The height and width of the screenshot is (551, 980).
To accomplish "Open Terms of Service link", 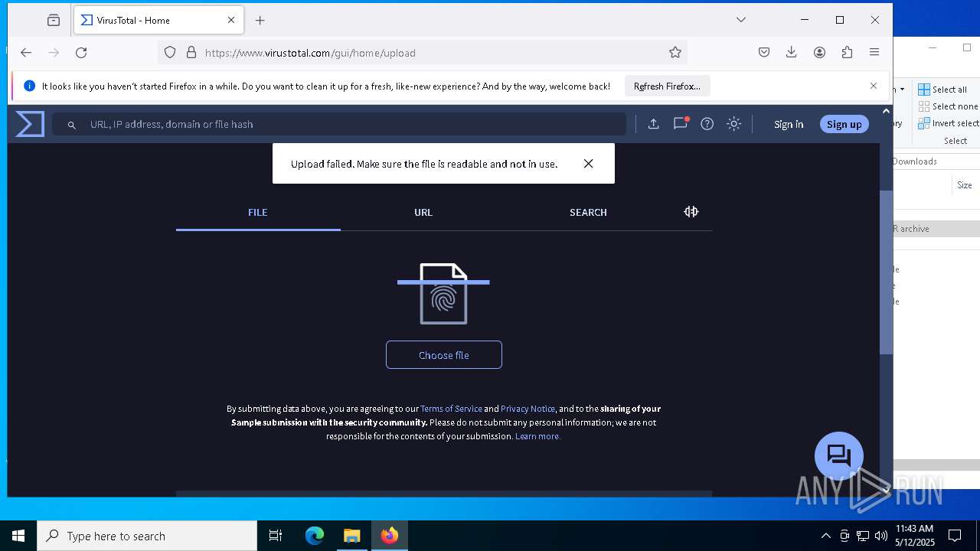I will point(451,409).
